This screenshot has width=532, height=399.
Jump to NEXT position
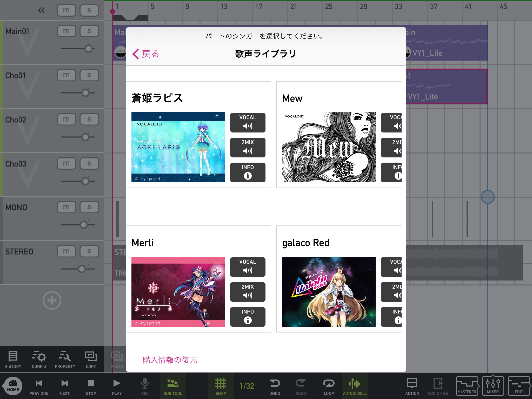coord(65,387)
